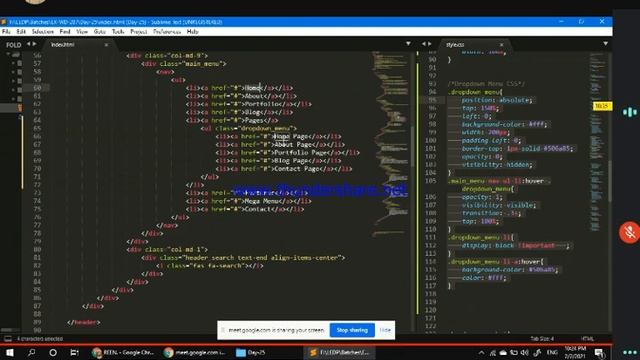The height and width of the screenshot is (360, 640).
Task: Go to next tab in index.html pane
Action: 34,44
